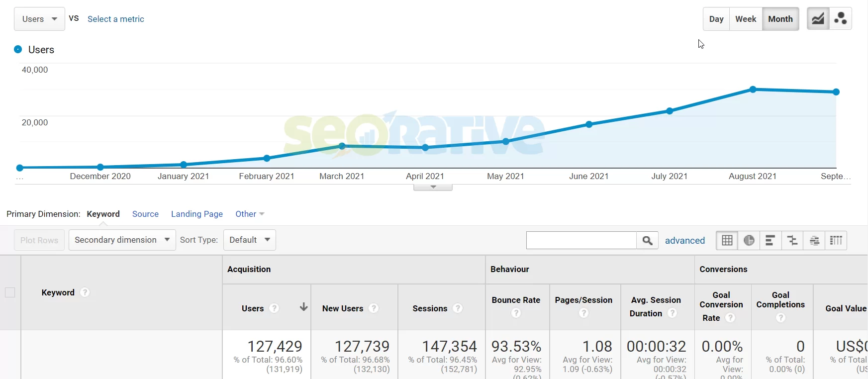Select the percentage pie chart view

click(x=749, y=241)
